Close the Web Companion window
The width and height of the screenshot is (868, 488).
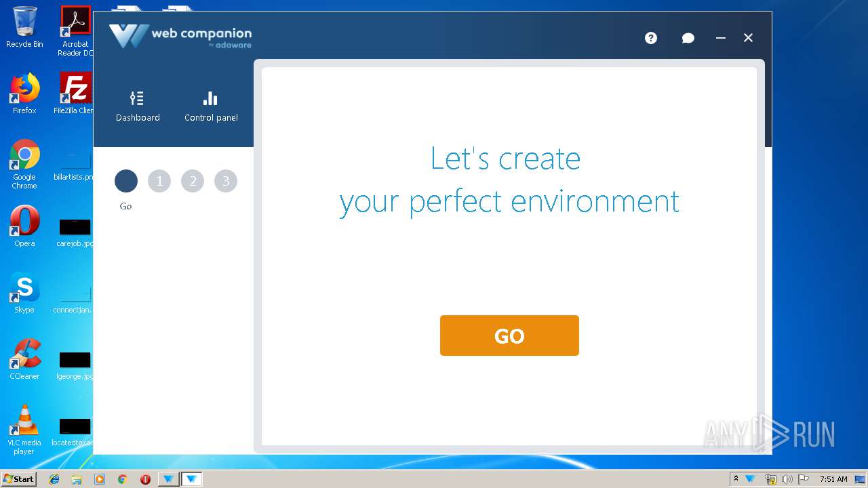coord(748,38)
